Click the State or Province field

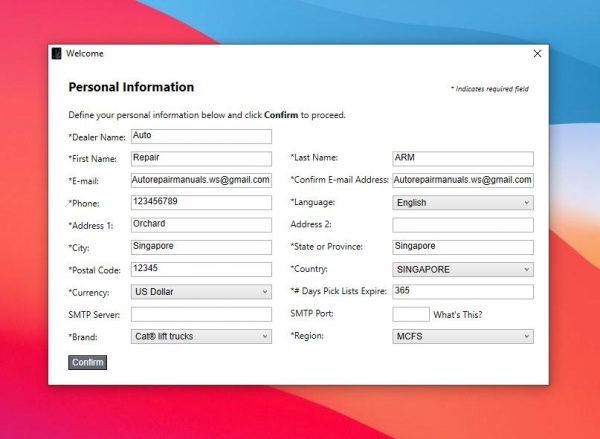point(463,247)
